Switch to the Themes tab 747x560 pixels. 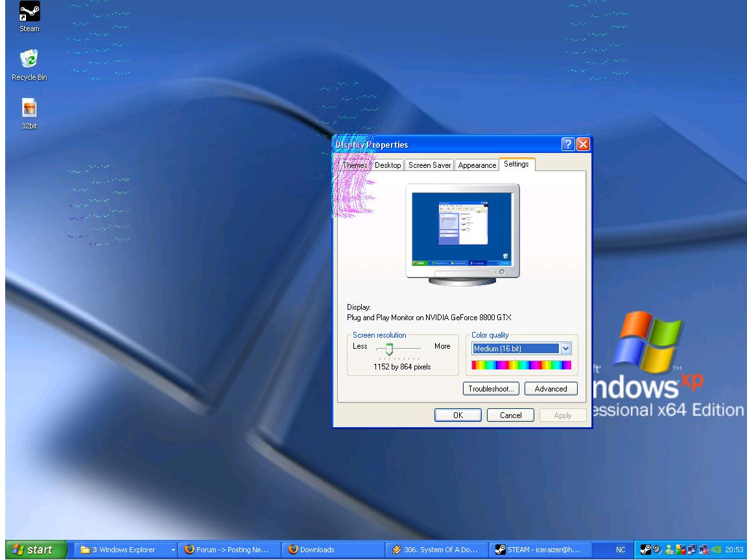coord(355,165)
